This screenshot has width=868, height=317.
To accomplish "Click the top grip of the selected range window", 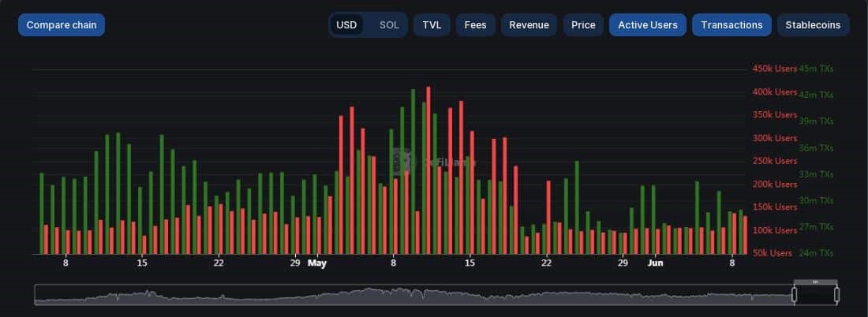I will click(x=815, y=282).
